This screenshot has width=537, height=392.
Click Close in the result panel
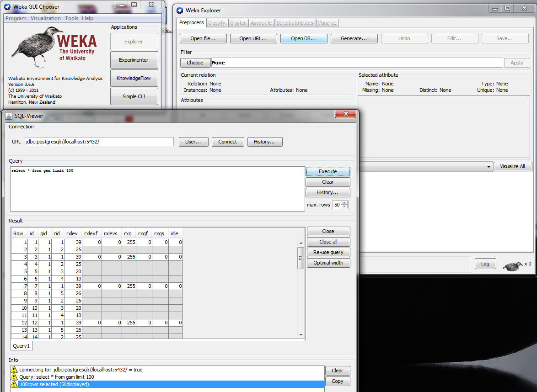(x=328, y=231)
